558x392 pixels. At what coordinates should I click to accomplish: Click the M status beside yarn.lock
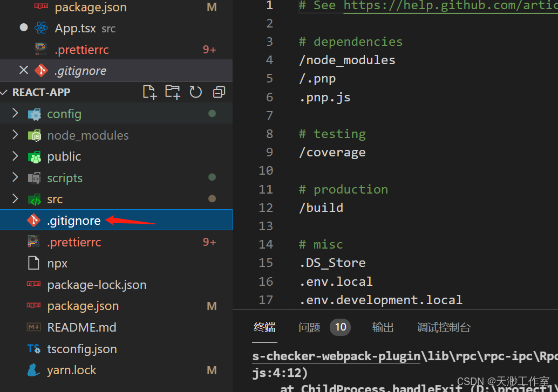click(x=212, y=370)
